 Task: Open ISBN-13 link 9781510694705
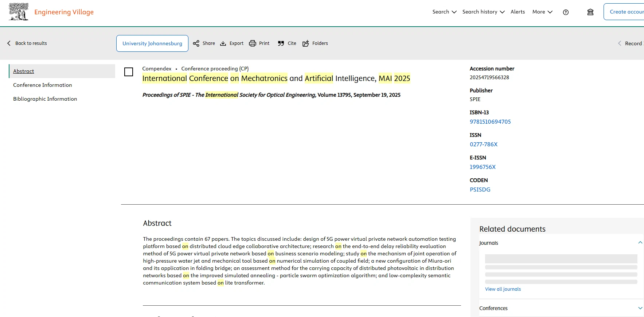click(x=490, y=122)
